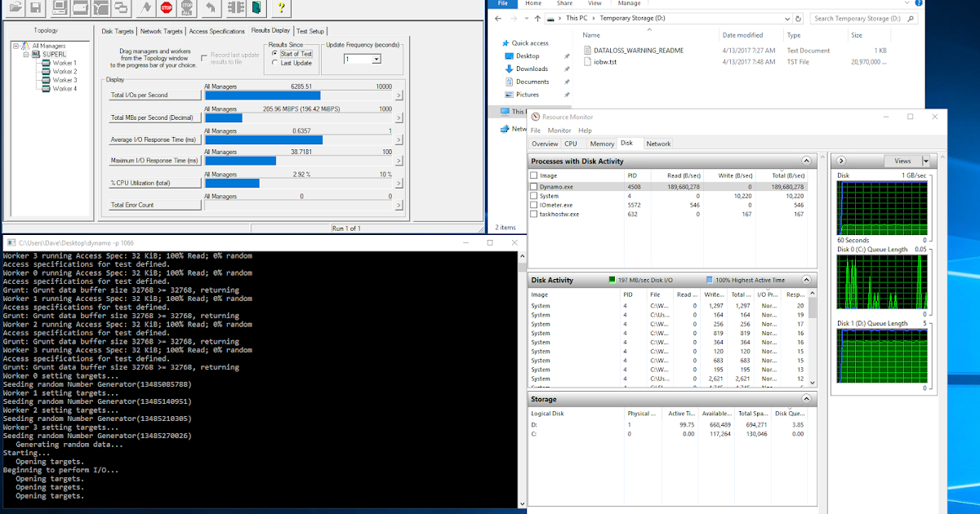The image size is (980, 514).
Task: Click Average I/O Response Time progress bar
Action: [298, 140]
